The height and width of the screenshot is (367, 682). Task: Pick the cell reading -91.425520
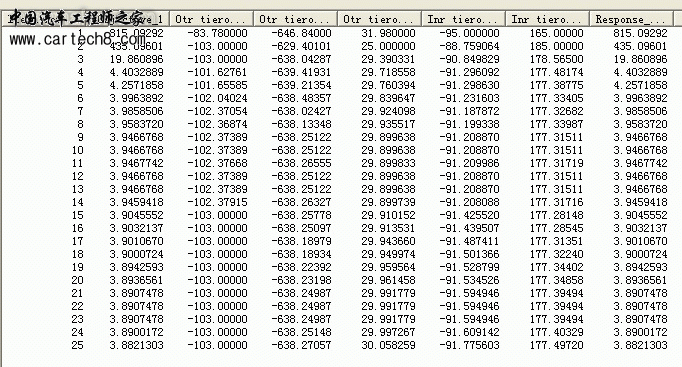click(469, 216)
